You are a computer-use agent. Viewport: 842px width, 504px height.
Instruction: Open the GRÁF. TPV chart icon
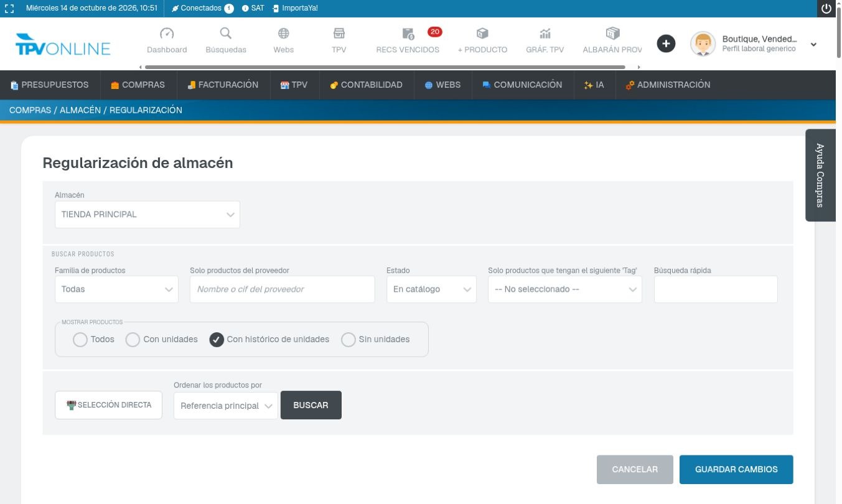pyautogui.click(x=545, y=34)
